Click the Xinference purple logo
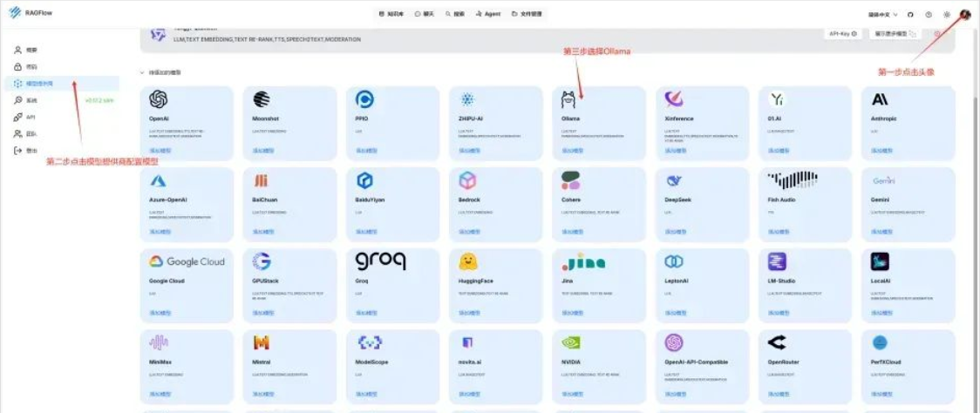This screenshot has width=980, height=413. click(x=674, y=99)
